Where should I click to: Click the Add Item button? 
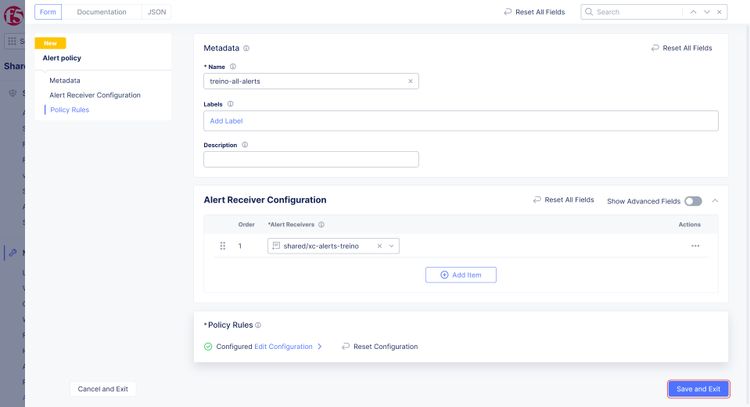click(x=460, y=274)
